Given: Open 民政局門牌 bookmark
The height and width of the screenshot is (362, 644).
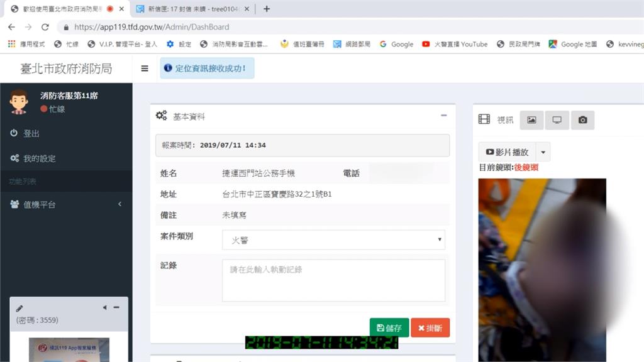Looking at the screenshot, I should (518, 44).
